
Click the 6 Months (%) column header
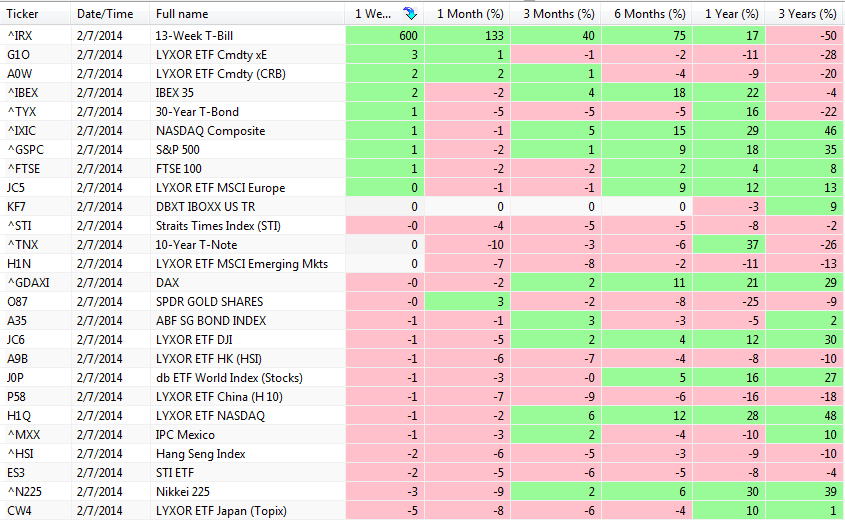click(x=649, y=14)
